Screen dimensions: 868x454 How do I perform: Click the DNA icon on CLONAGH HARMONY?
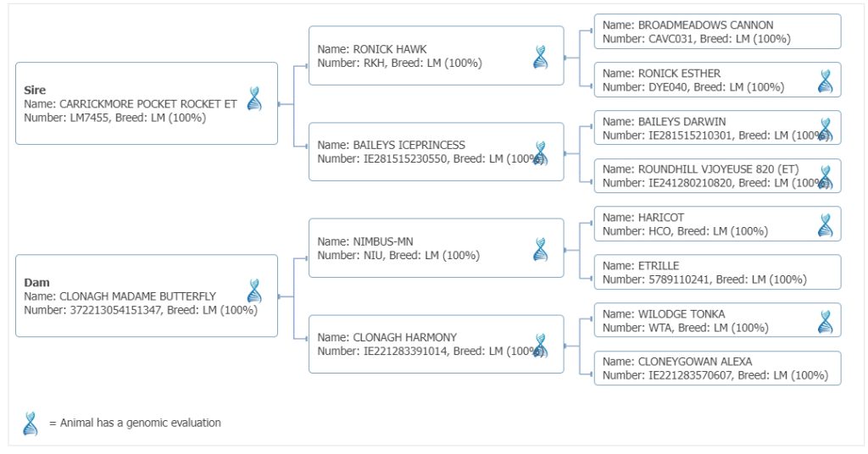click(540, 345)
